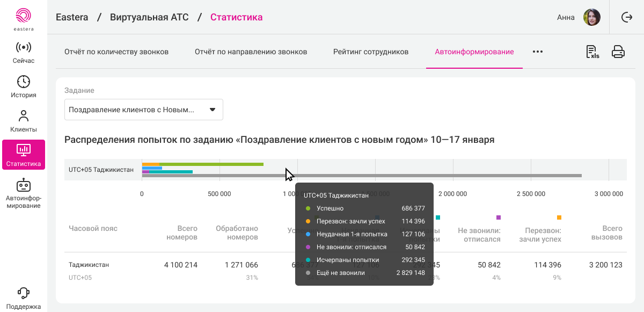Open Anna's profile avatar
The width and height of the screenshot is (644, 312).
tap(592, 17)
